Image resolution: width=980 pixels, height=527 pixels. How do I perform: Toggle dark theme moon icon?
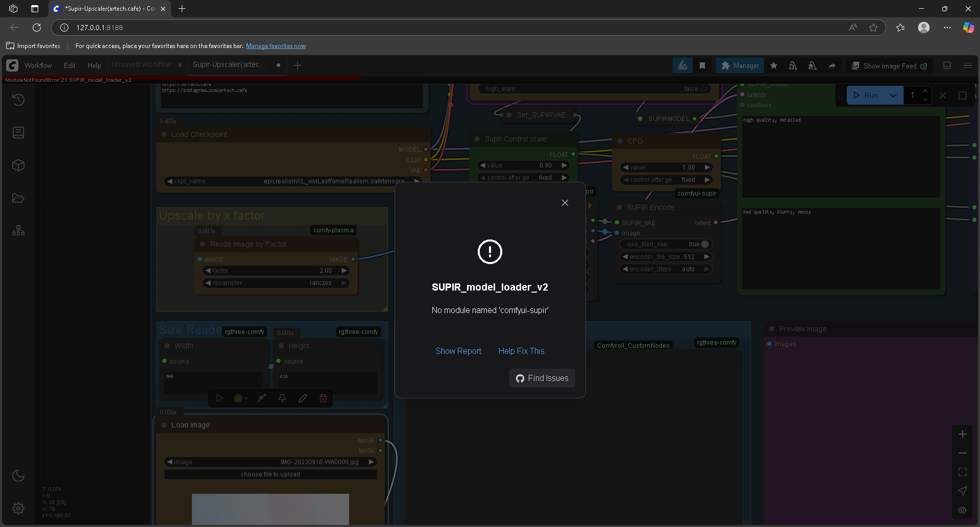18,475
